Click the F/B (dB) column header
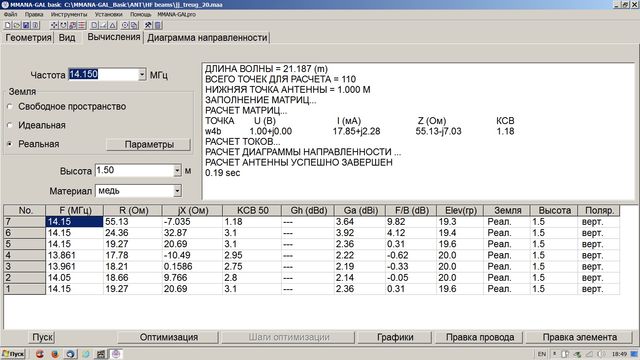640x360 pixels. coord(411,211)
